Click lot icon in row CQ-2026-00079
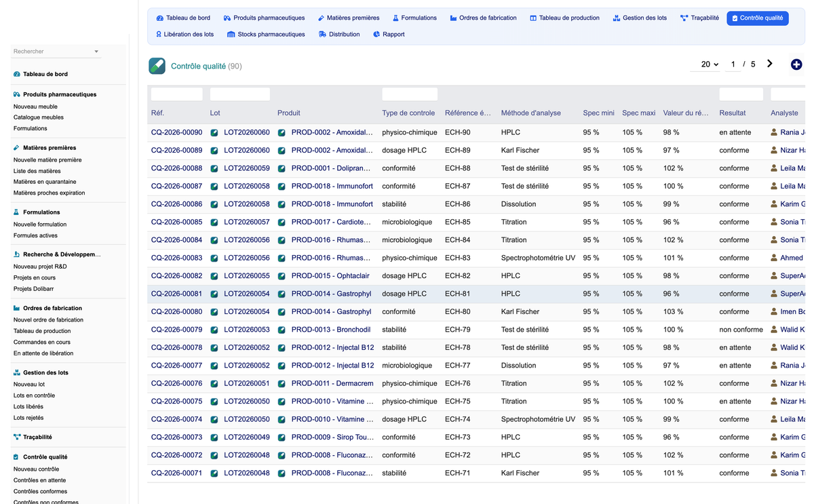 tap(214, 330)
